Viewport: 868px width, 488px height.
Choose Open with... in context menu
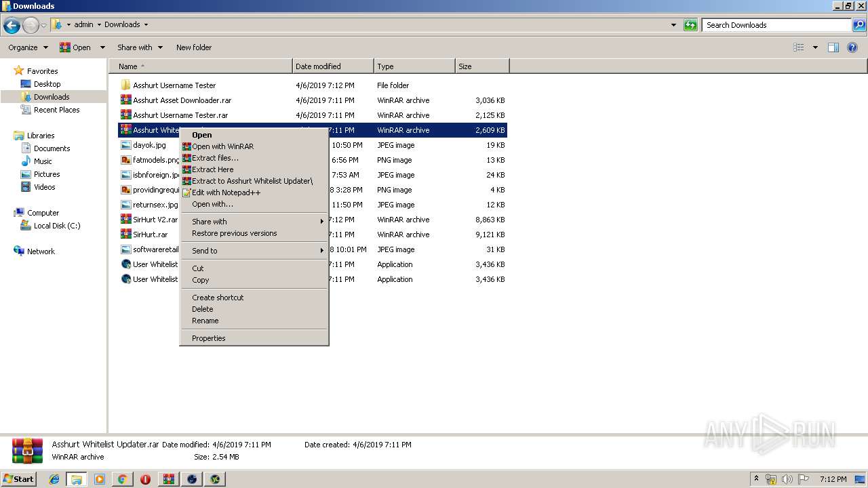tap(254, 204)
